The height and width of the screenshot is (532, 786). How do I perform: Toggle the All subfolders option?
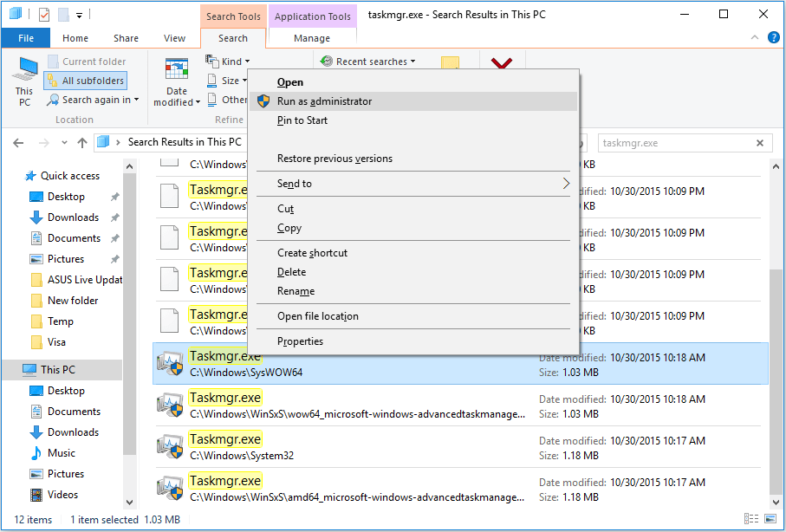[86, 81]
